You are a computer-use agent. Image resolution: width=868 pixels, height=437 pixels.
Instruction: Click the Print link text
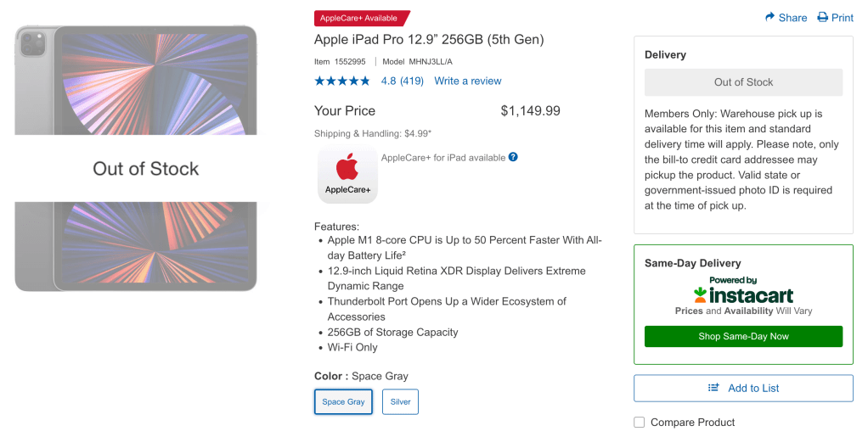(x=843, y=17)
